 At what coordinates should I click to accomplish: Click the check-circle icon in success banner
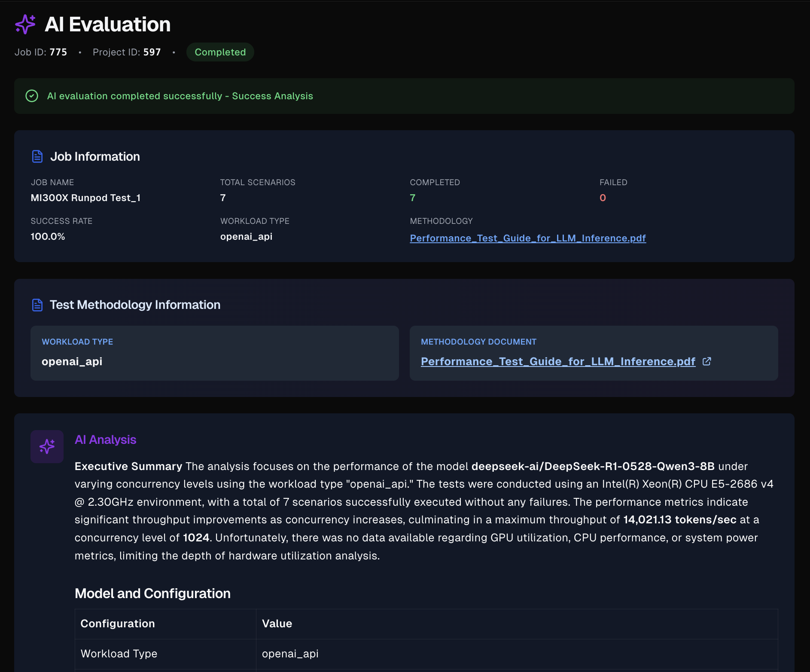32,96
